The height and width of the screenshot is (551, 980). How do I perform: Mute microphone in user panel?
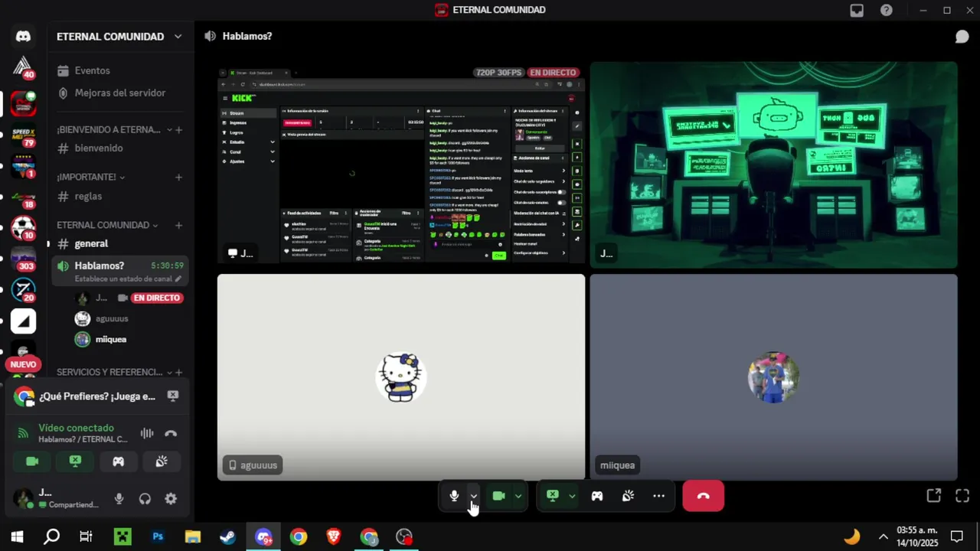(119, 499)
